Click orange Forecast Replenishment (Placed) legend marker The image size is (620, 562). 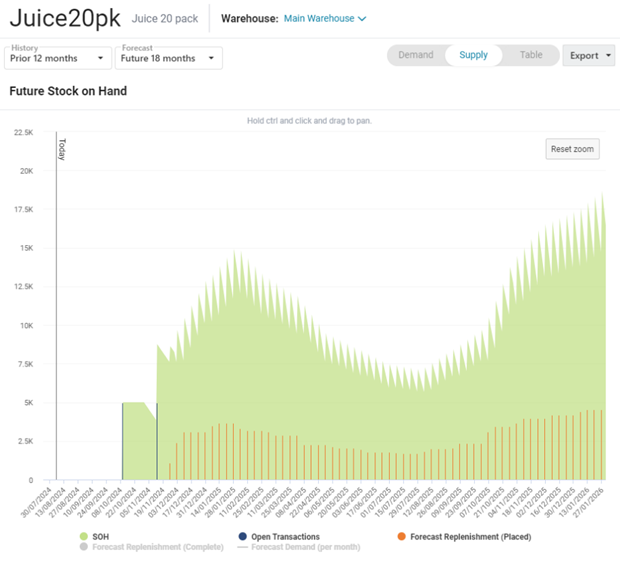(401, 537)
